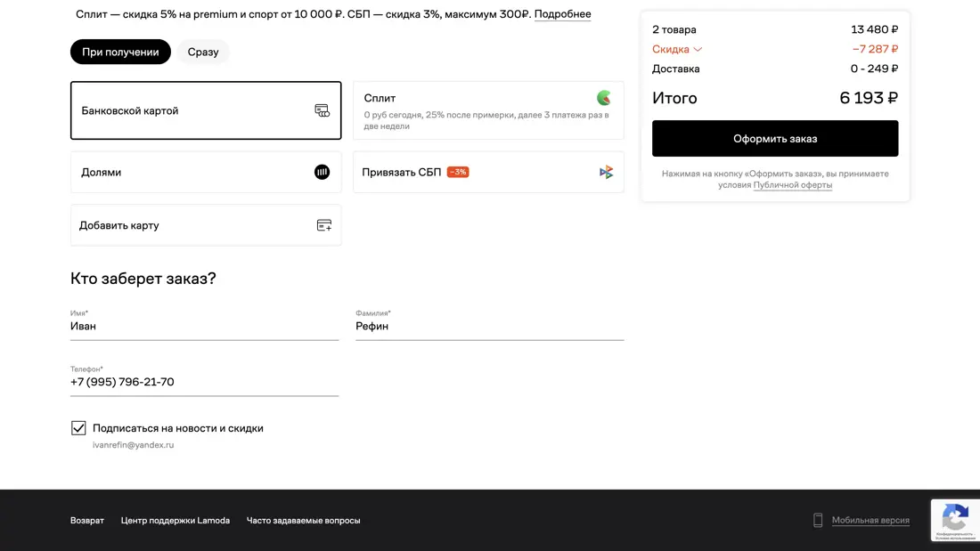
Task: Click the Dolyami round black icon
Action: (322, 173)
